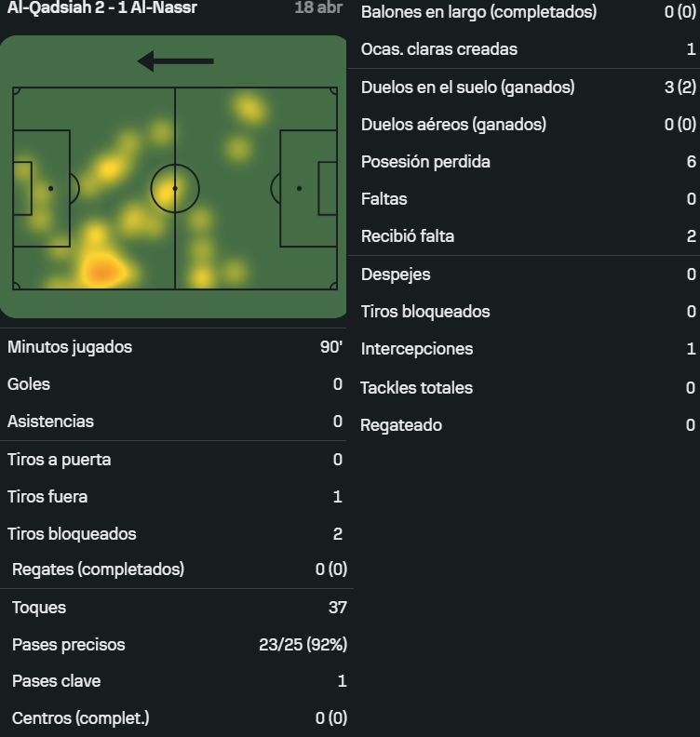Click the attack direction arrow icon
The image size is (700, 737).
coord(175,61)
